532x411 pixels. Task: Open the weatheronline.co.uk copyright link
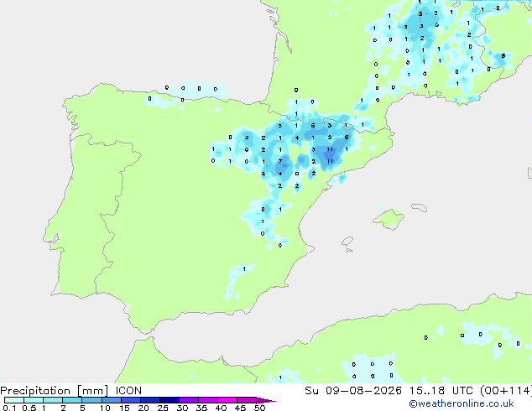pyautogui.click(x=462, y=403)
